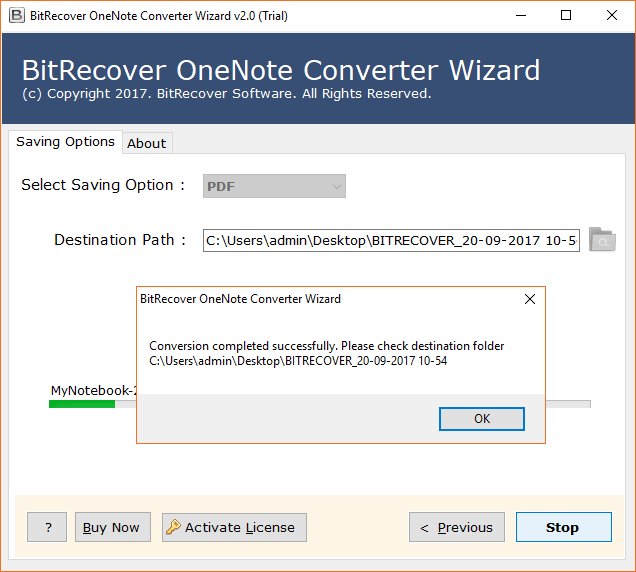Click the Buy Now button
Viewport: 636px width, 572px height.
113,527
